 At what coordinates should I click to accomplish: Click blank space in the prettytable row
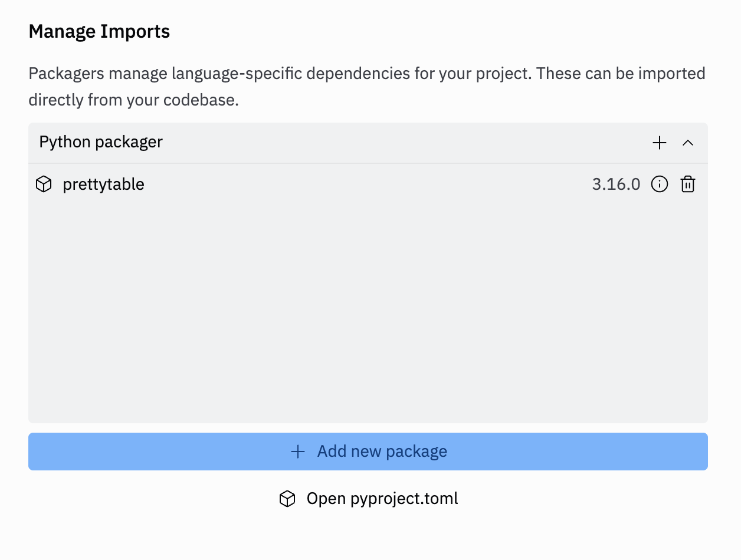pyautogui.click(x=366, y=185)
